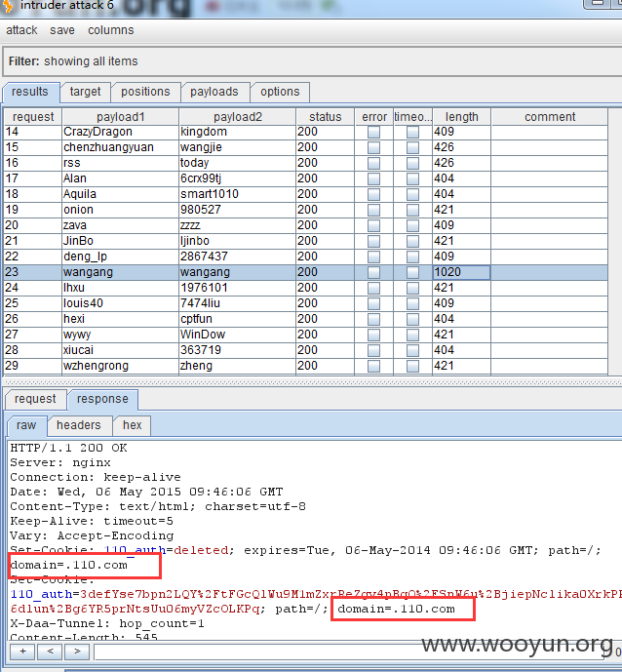Go to next search match button

pos(77,652)
